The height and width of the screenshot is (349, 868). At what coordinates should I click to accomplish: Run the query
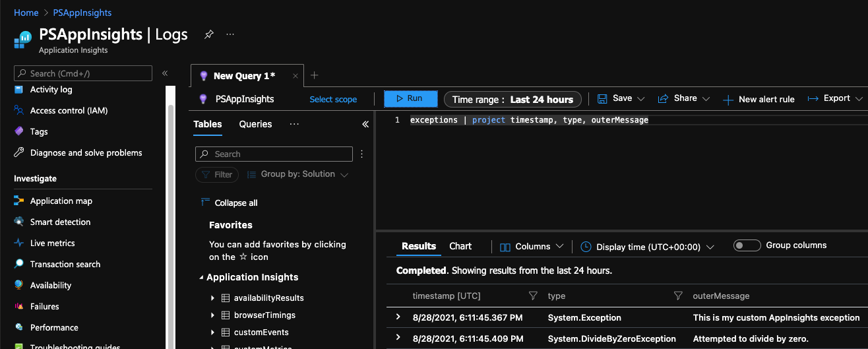(411, 99)
